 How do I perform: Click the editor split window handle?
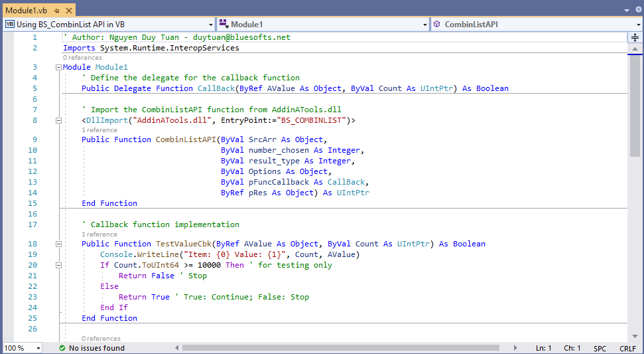coord(635,37)
